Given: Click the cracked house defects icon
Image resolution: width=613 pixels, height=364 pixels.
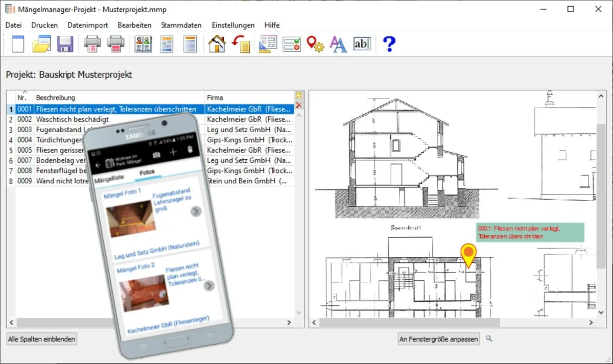Looking at the screenshot, I should pos(217,44).
